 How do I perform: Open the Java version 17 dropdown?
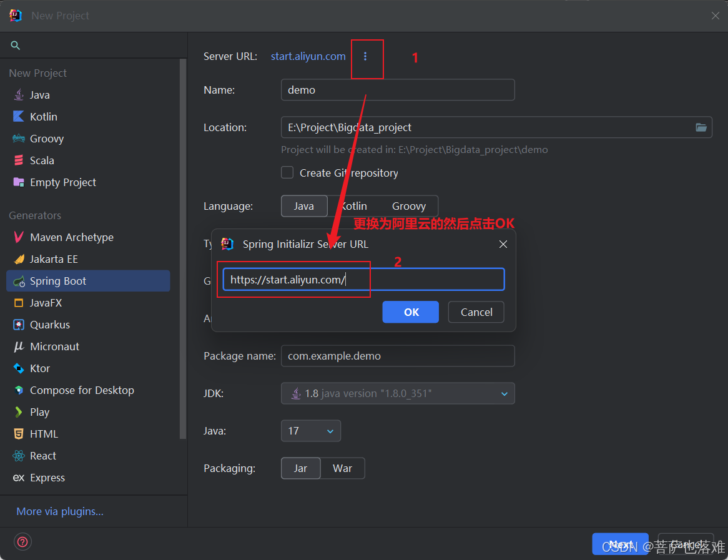(x=310, y=431)
